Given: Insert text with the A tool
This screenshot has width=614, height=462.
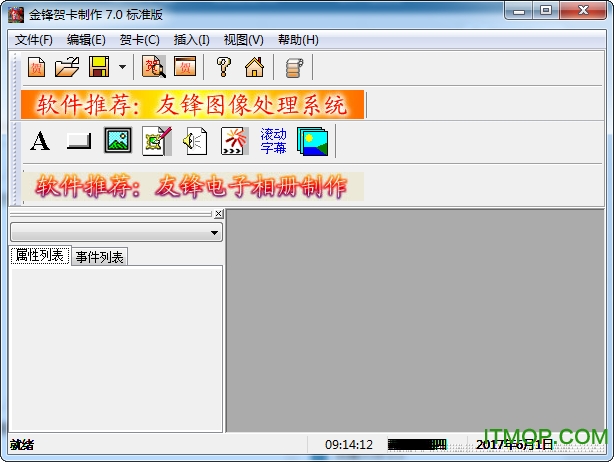Looking at the screenshot, I should click(x=40, y=141).
